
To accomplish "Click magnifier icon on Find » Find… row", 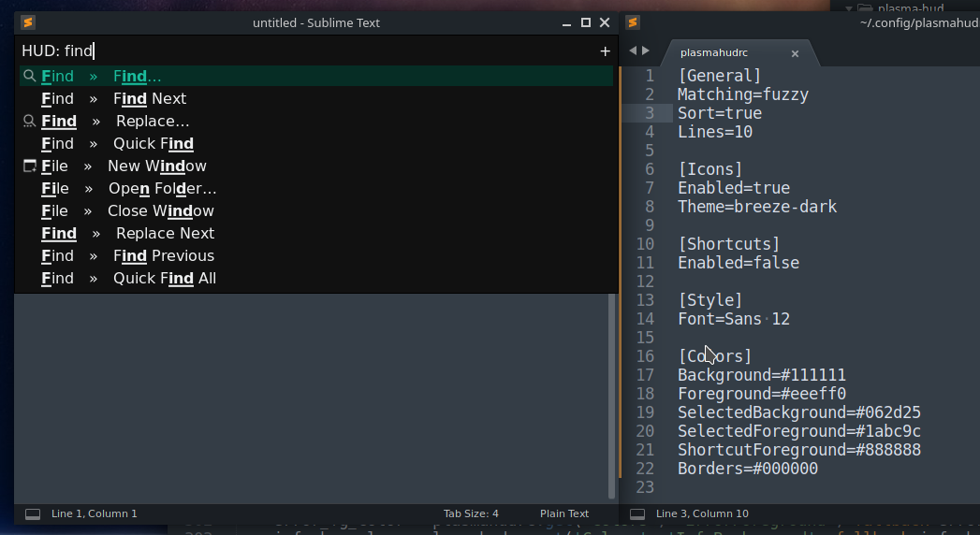I will click(x=29, y=76).
